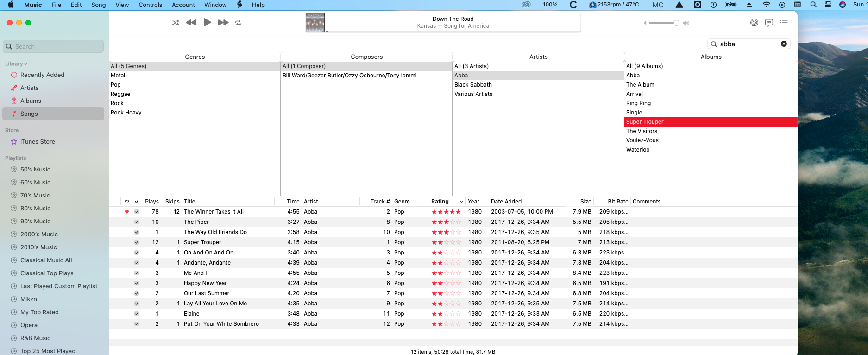Click the Down The Road album artwork thumbnail
868x355 pixels.
click(x=315, y=23)
